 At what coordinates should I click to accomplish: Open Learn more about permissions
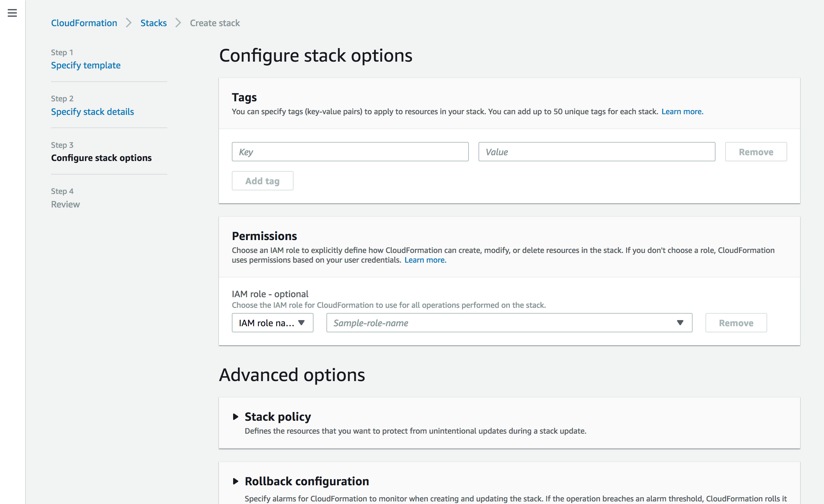tap(425, 260)
